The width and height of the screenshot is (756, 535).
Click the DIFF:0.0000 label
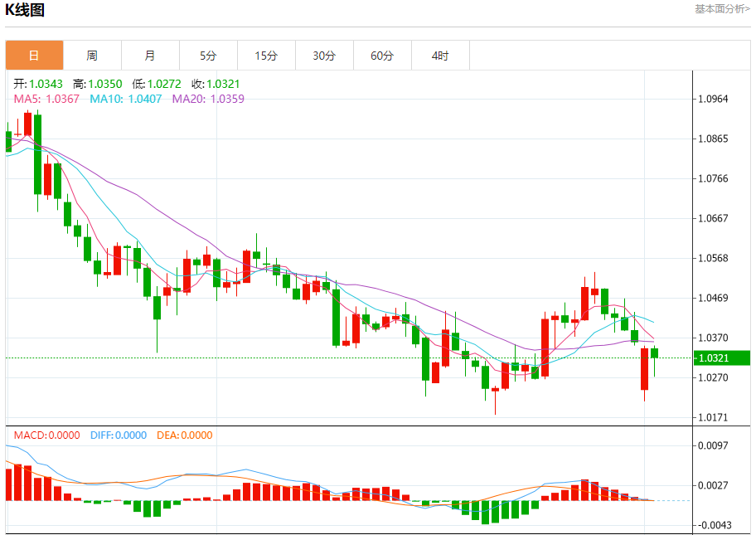pyautogui.click(x=119, y=435)
